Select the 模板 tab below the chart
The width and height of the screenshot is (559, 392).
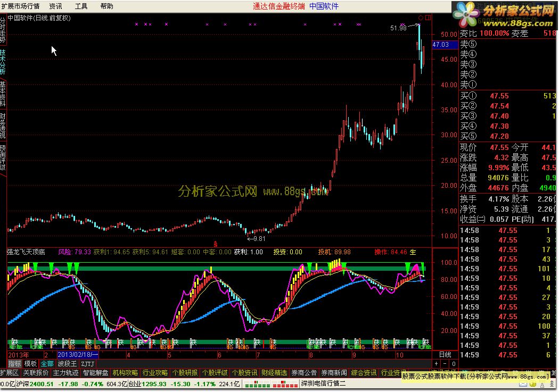pyautogui.click(x=31, y=364)
